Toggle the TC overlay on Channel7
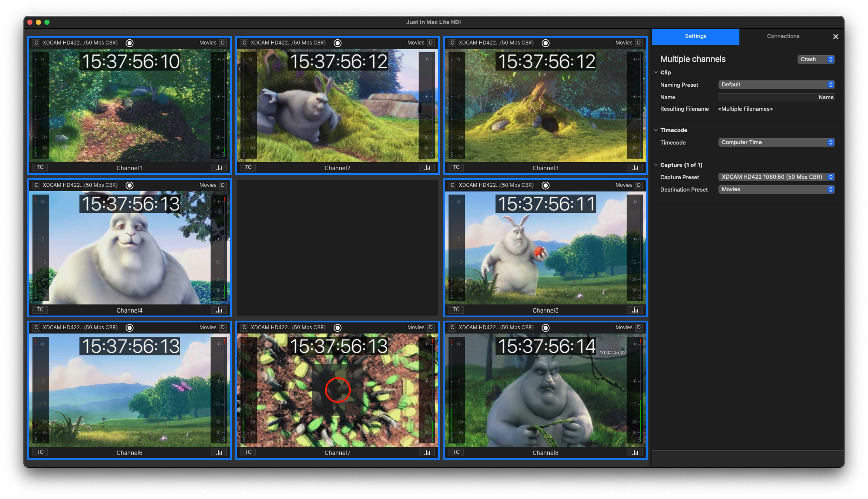Image resolution: width=868 pixels, height=499 pixels. (x=248, y=452)
